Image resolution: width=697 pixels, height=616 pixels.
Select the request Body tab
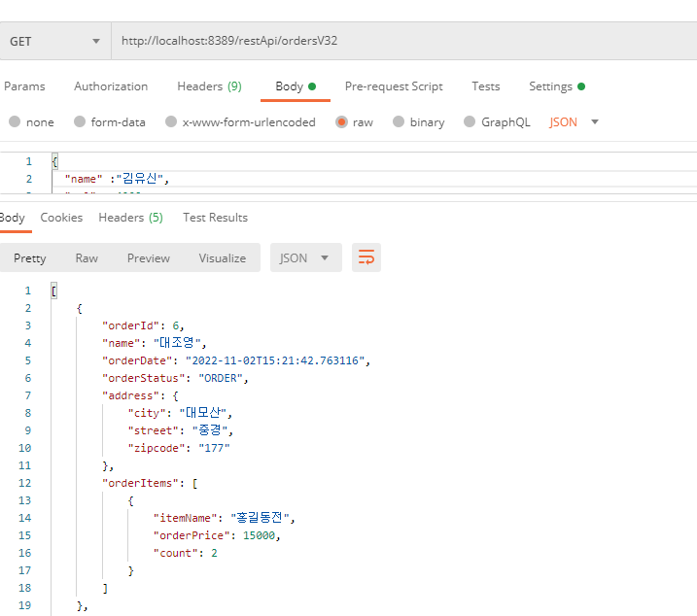(296, 86)
